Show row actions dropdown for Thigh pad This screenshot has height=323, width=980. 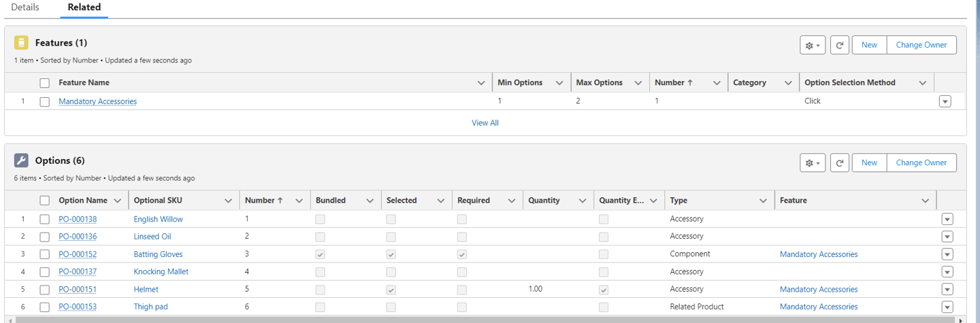pos(947,307)
